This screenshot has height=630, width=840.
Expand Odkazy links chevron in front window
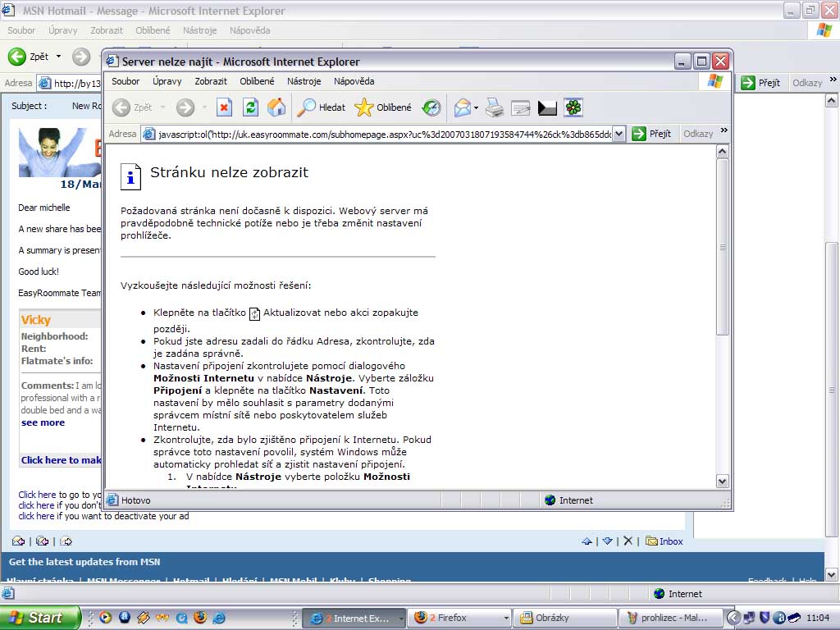[x=724, y=130]
